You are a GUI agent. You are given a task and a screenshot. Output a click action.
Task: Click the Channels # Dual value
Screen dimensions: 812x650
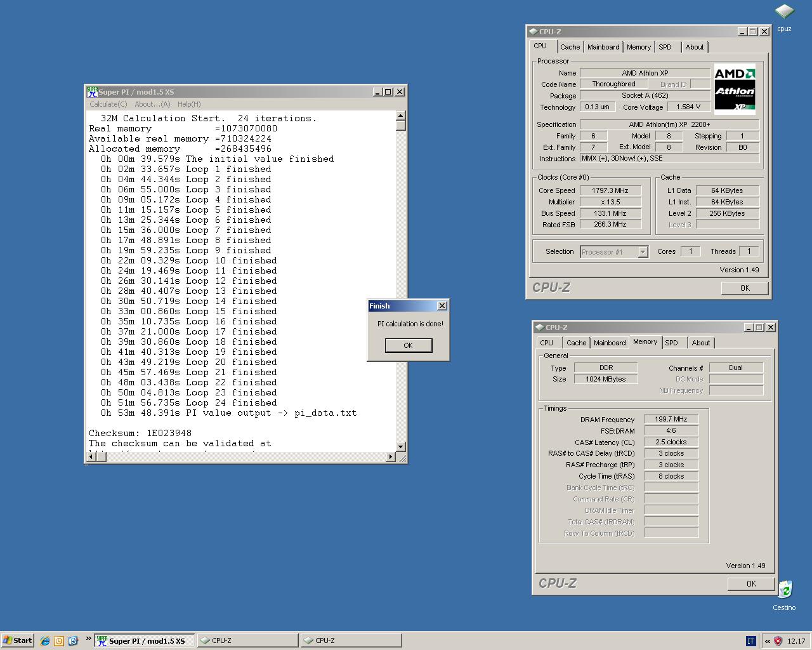coord(736,368)
